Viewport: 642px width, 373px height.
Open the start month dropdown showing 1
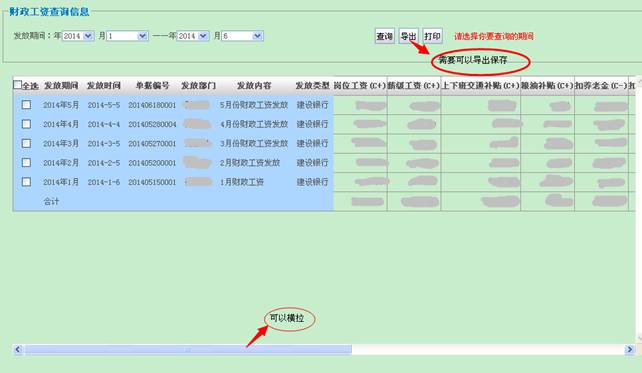127,36
